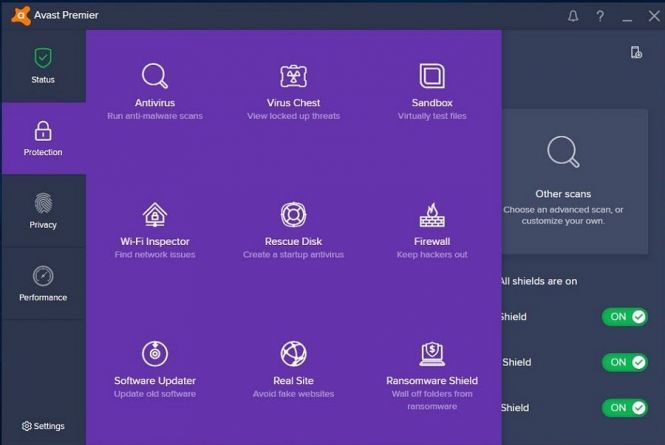Image resolution: width=665 pixels, height=445 pixels.
Task: Close the Avast Premier window
Action: (654, 16)
